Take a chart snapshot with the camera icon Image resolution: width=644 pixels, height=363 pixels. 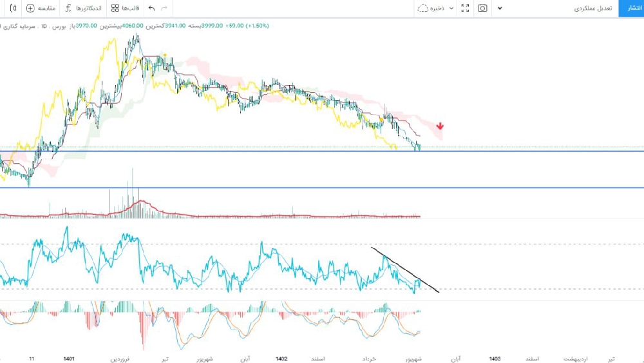coord(482,8)
